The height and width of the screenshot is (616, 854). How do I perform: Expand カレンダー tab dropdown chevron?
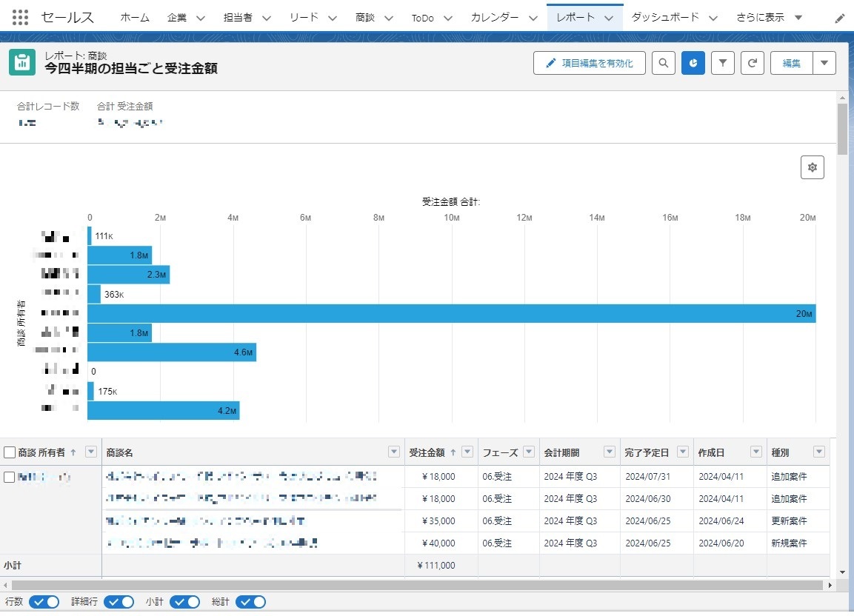coord(533,18)
